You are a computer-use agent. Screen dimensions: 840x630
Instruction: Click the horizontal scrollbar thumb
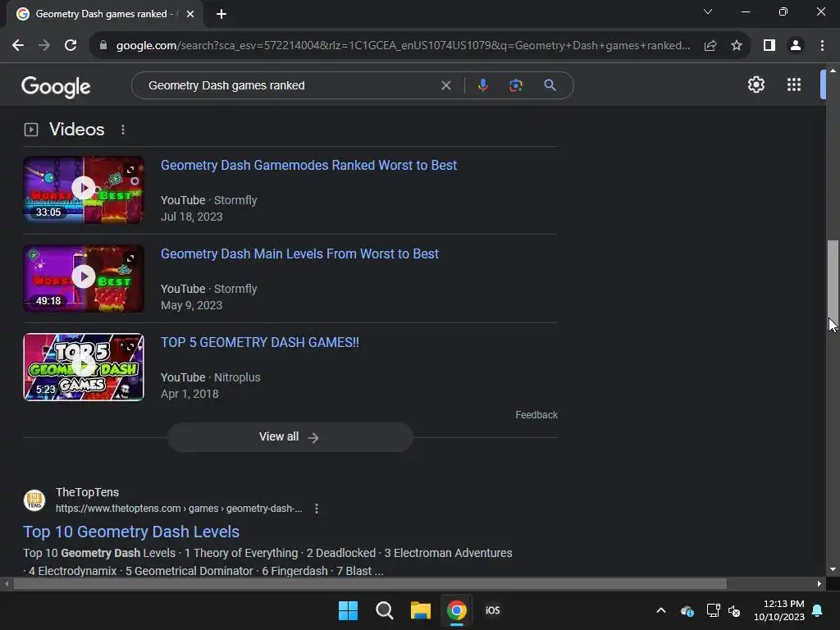(370, 583)
